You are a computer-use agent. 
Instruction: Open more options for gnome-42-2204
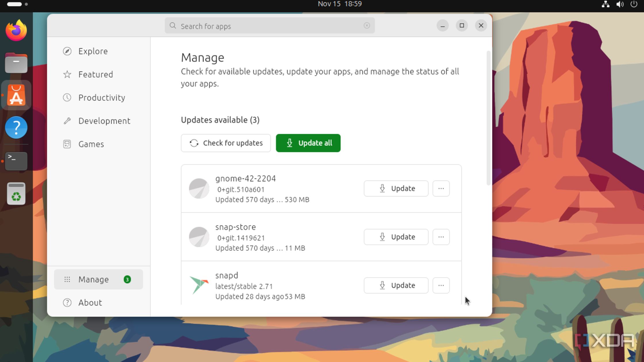pos(441,188)
